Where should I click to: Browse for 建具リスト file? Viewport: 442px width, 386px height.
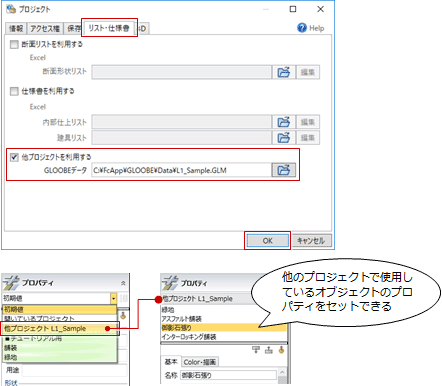tap(283, 138)
